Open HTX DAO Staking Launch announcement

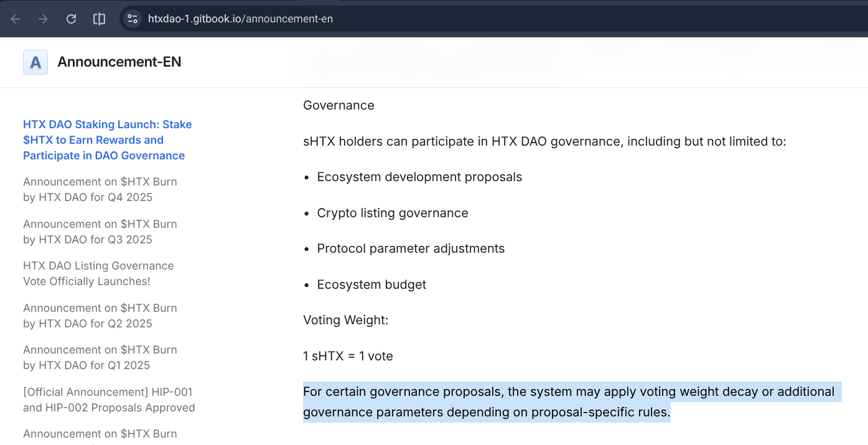[x=108, y=140]
